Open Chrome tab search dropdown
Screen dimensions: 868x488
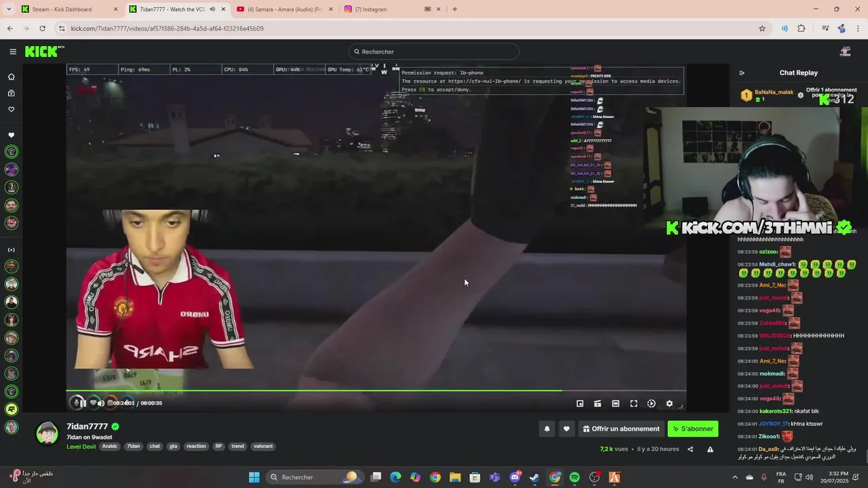(9, 9)
